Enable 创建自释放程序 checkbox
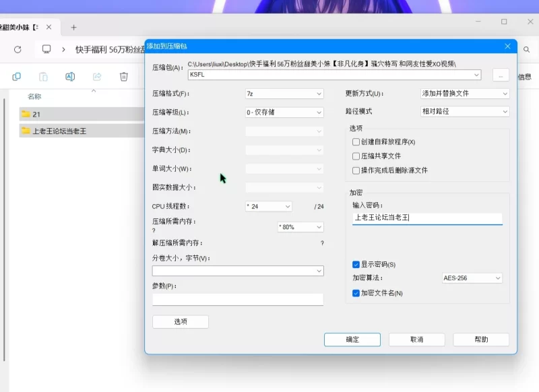This screenshot has height=392, width=539. 356,142
